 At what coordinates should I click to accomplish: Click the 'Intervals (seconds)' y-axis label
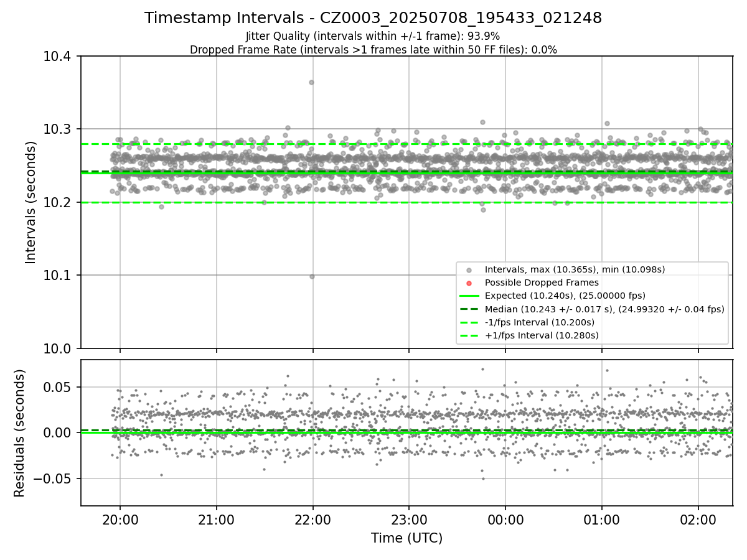[31, 202]
